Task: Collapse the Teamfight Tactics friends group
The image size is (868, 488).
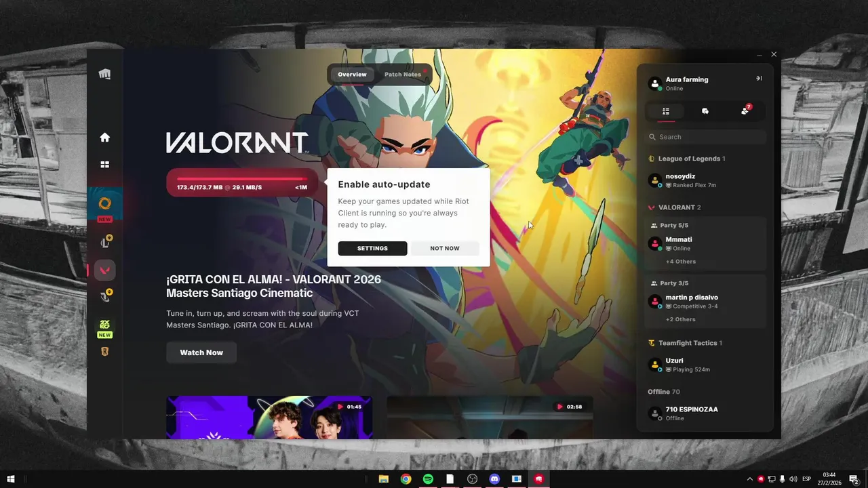Action: coord(686,343)
